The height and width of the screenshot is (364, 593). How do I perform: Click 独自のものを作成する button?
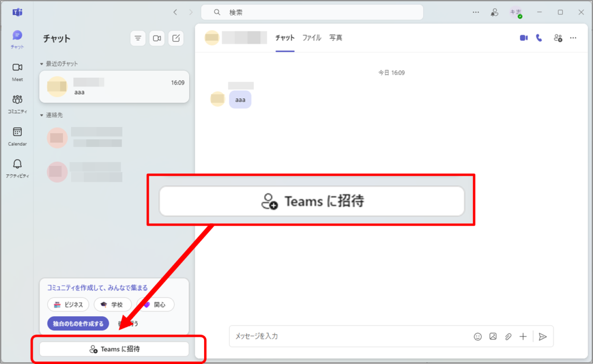78,324
